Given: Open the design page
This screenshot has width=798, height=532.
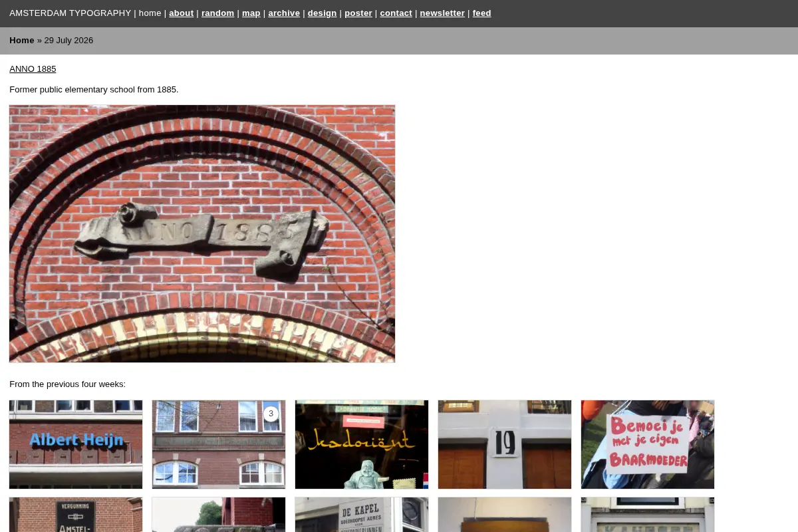Looking at the screenshot, I should point(322,13).
